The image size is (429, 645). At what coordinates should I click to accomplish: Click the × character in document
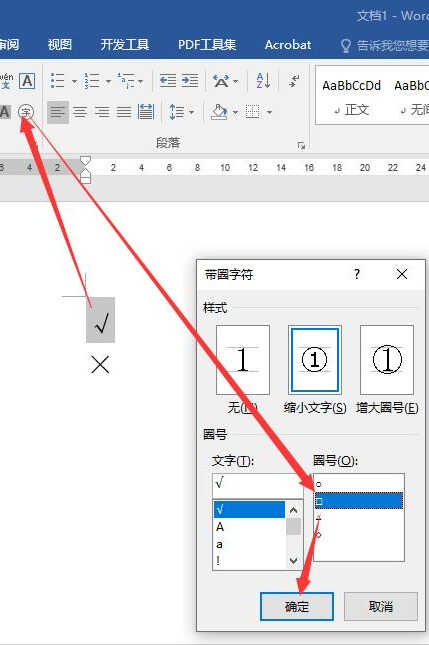click(x=100, y=364)
